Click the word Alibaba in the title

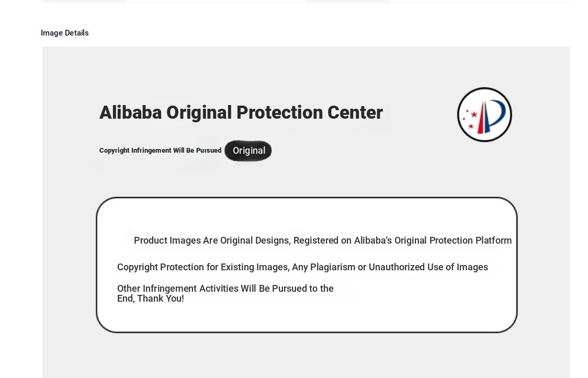(x=130, y=112)
